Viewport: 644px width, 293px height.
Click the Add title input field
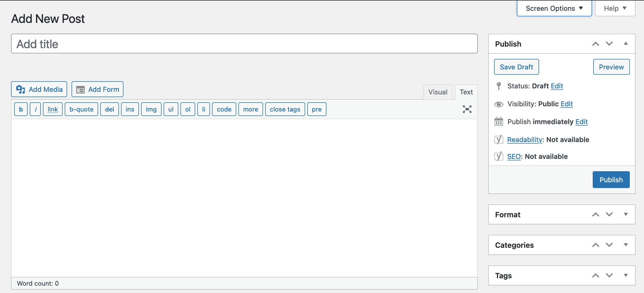coord(245,44)
